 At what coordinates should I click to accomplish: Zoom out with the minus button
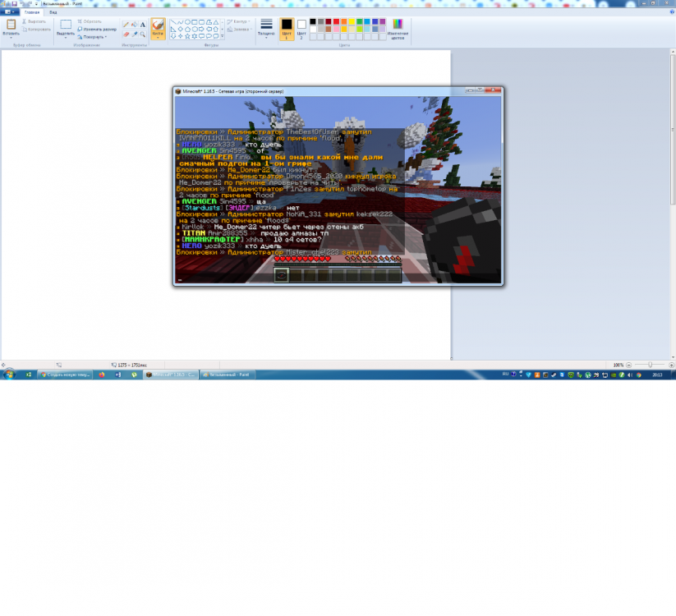pos(628,365)
